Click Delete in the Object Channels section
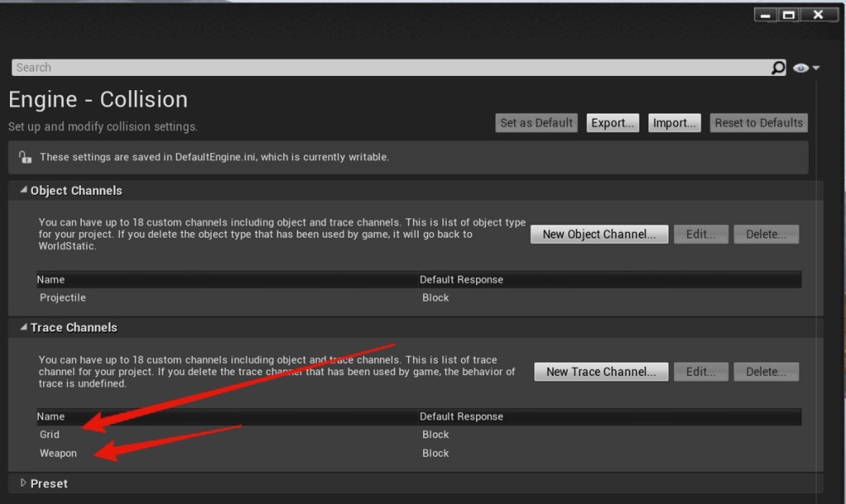This screenshot has width=846, height=504. click(x=766, y=234)
